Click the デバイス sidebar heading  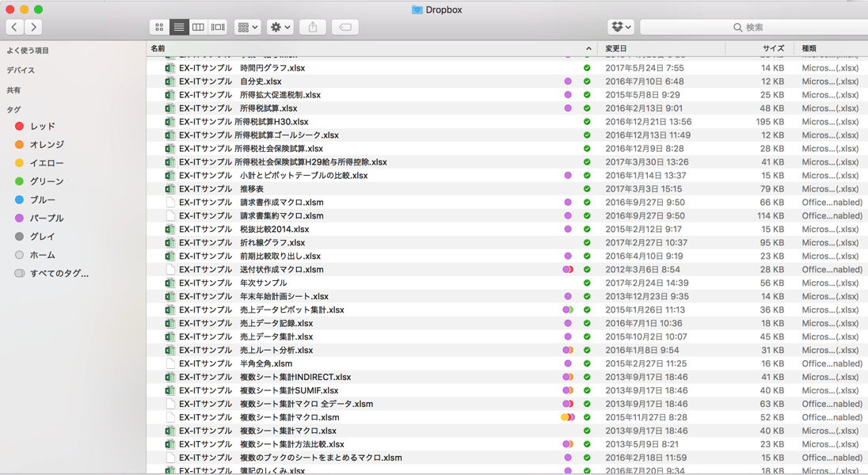click(21, 70)
